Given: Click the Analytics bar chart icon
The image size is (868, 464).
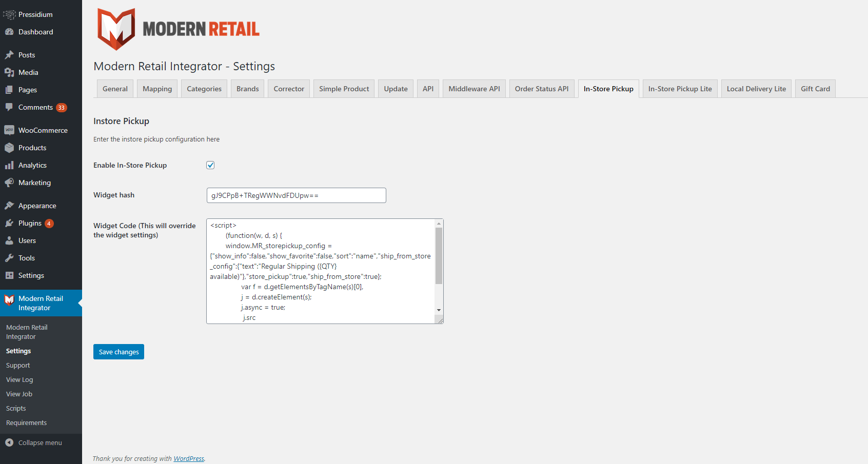Looking at the screenshot, I should click(9, 165).
